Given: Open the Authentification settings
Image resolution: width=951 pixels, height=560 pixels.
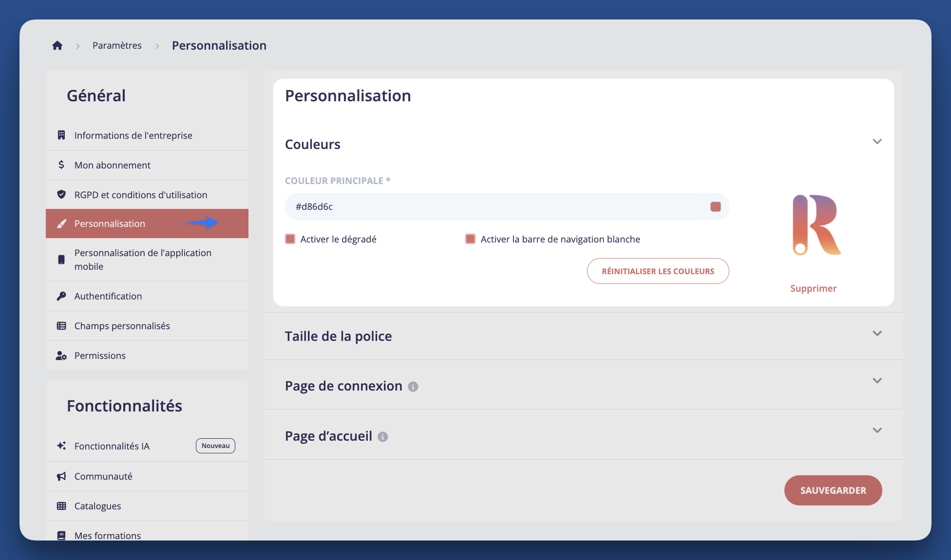Looking at the screenshot, I should [147, 296].
